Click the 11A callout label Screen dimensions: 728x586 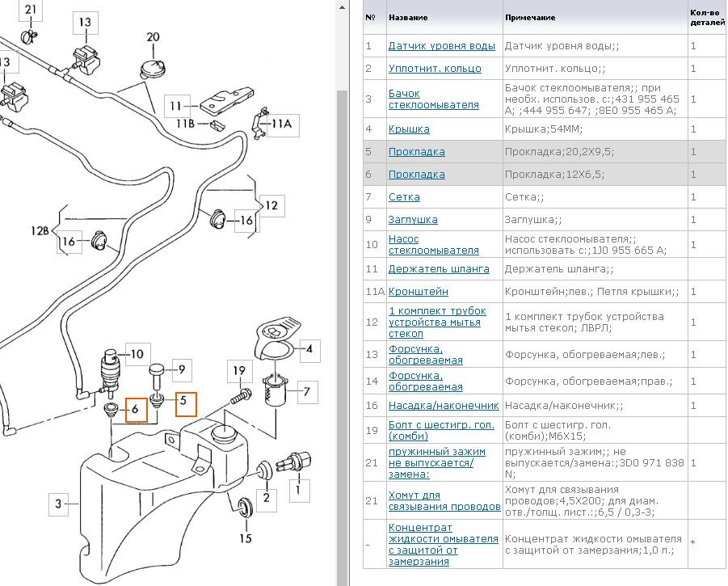pos(280,124)
